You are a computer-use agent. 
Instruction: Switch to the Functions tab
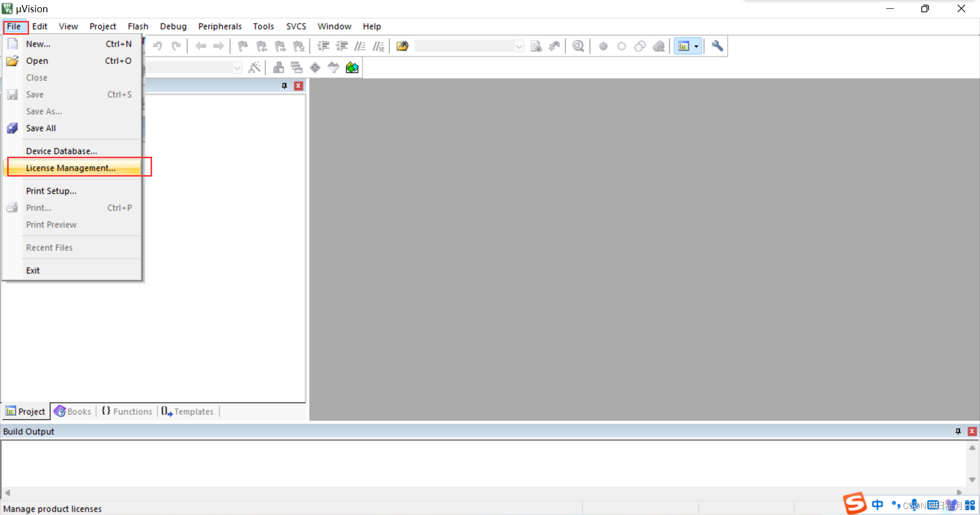(x=127, y=411)
